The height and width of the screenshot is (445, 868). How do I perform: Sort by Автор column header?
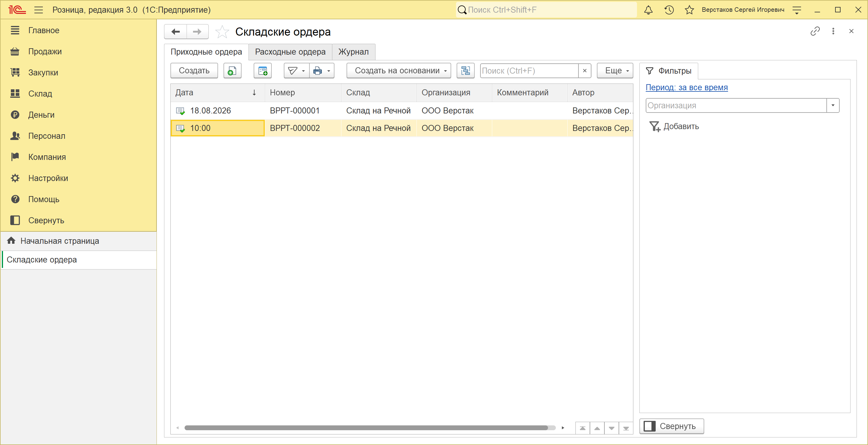tap(600, 93)
